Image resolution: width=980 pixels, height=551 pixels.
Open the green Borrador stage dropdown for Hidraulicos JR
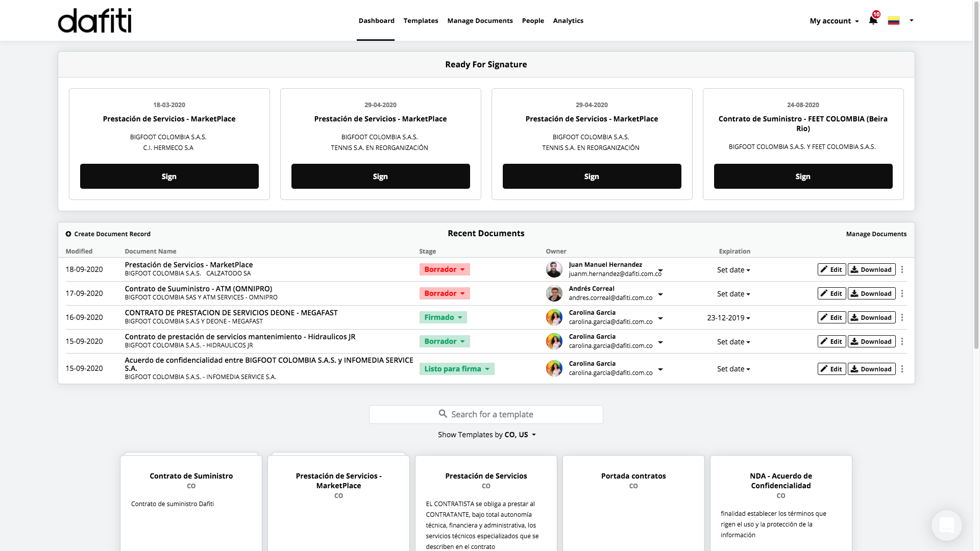pyautogui.click(x=445, y=341)
